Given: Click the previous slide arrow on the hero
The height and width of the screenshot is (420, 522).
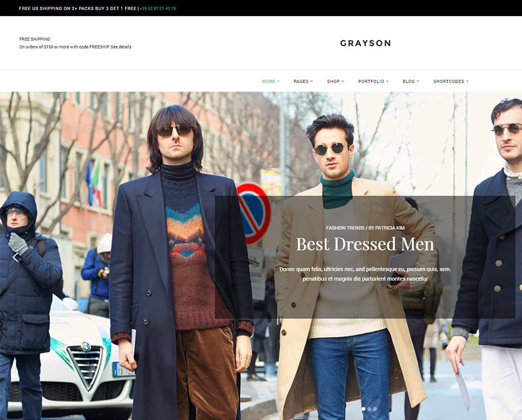Looking at the screenshot, I should tap(16, 257).
